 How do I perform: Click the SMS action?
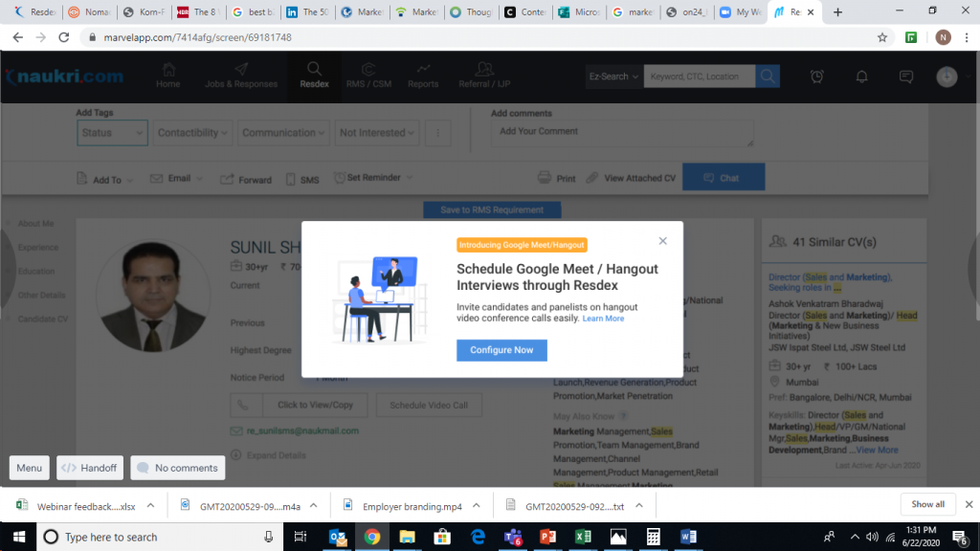point(302,179)
